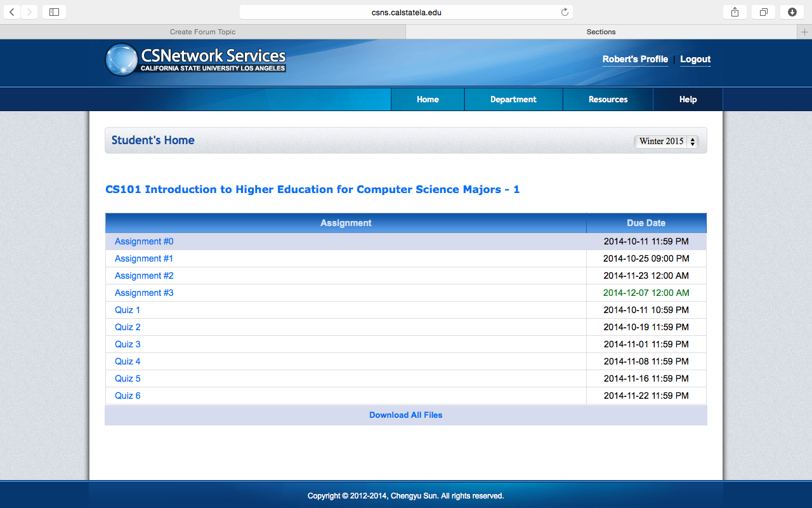
Task: Click the Safari back arrow button
Action: [12, 12]
